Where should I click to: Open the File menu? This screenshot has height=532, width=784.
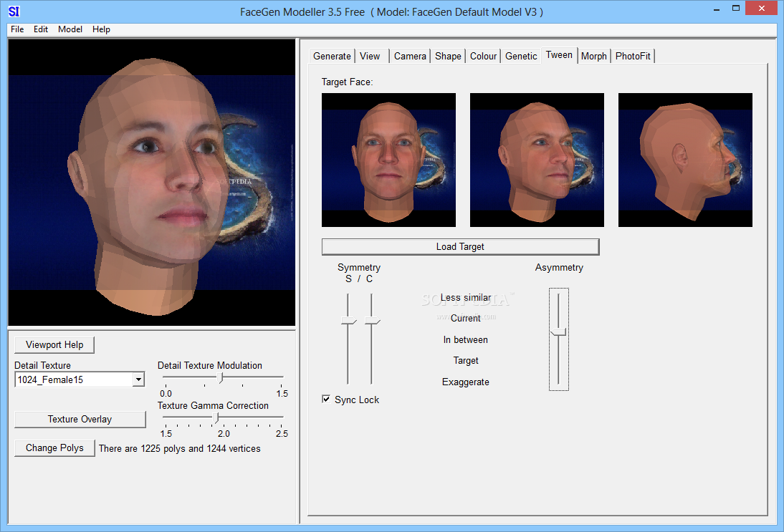(x=17, y=29)
